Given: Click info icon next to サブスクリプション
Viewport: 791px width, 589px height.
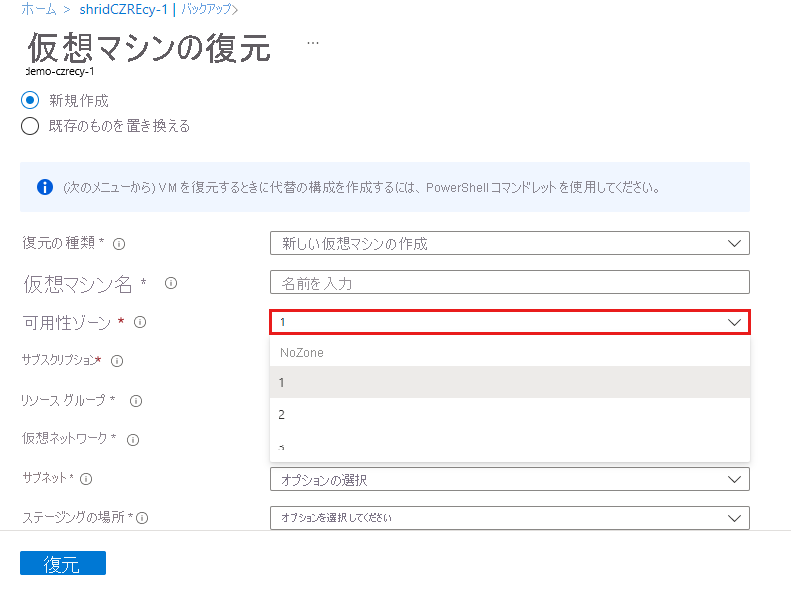Looking at the screenshot, I should pyautogui.click(x=117, y=361).
